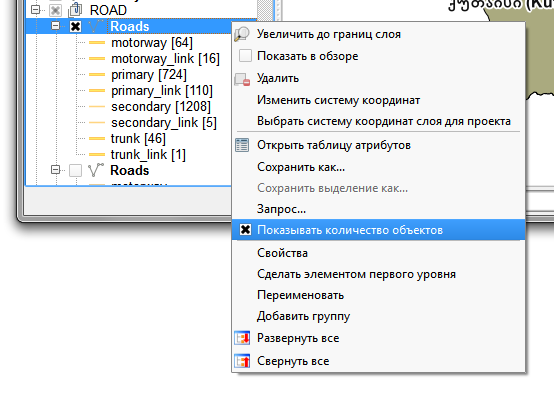Toggle the ROAD group visibility checkbox
The height and width of the screenshot is (403, 554).
pyautogui.click(x=55, y=10)
